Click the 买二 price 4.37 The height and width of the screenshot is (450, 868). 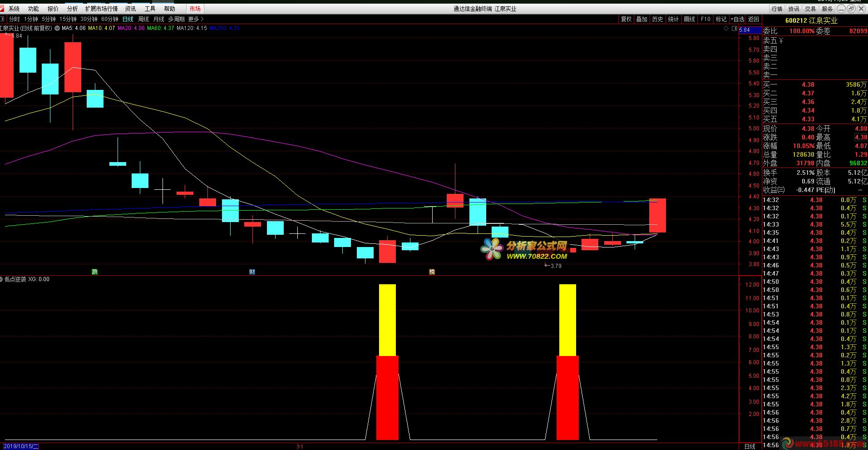coord(808,93)
